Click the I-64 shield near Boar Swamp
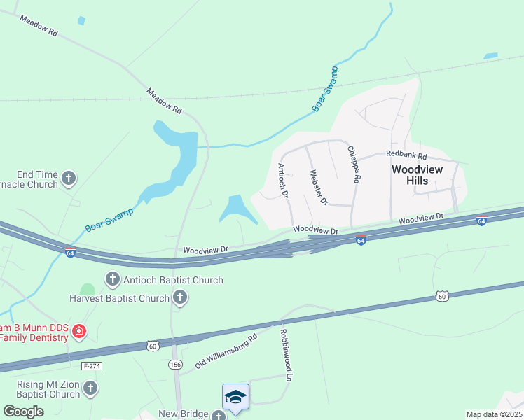The height and width of the screenshot is (420, 524). [x=70, y=253]
